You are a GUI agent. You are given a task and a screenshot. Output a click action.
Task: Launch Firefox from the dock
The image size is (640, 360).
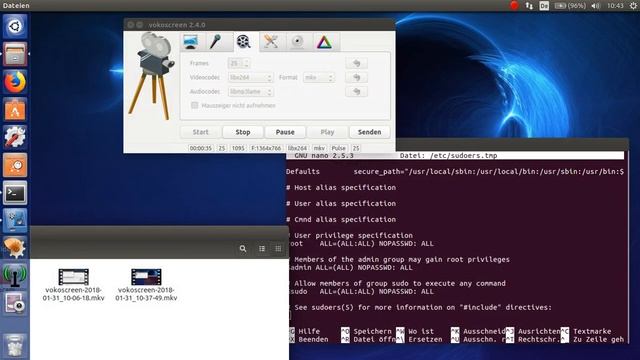(x=15, y=82)
